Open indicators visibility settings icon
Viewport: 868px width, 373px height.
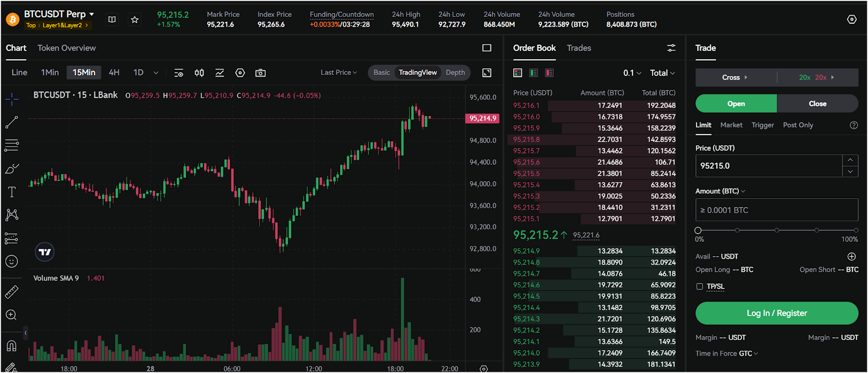click(178, 73)
